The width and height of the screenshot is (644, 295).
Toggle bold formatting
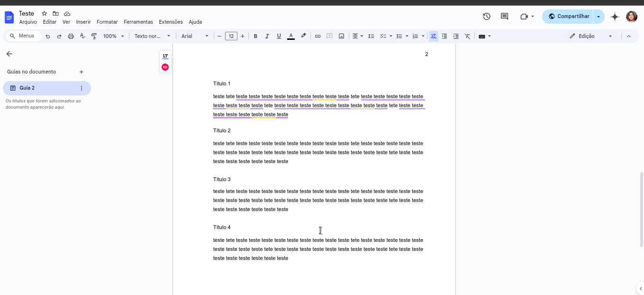pyautogui.click(x=255, y=36)
